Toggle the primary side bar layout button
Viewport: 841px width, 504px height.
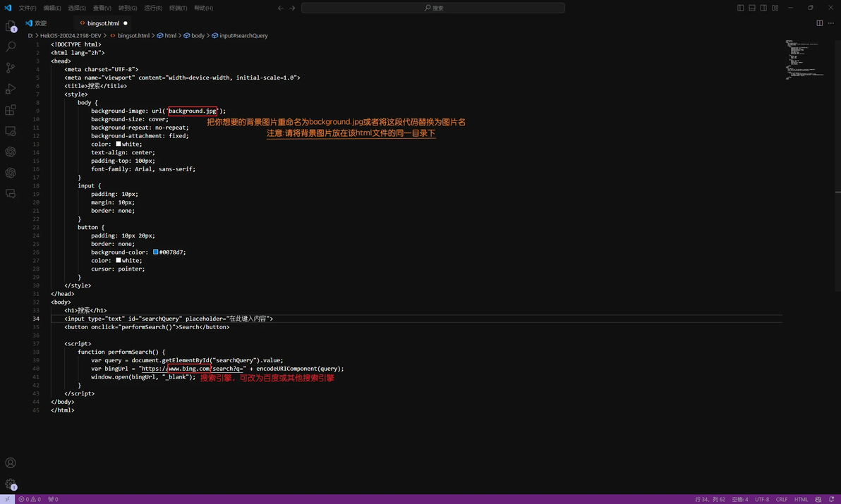(x=741, y=8)
